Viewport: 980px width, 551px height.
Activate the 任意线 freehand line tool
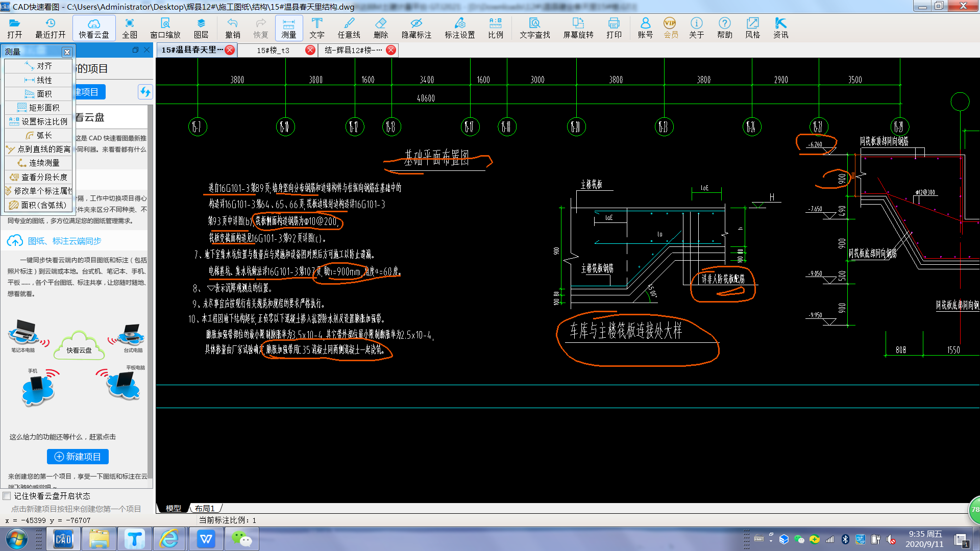(x=349, y=28)
